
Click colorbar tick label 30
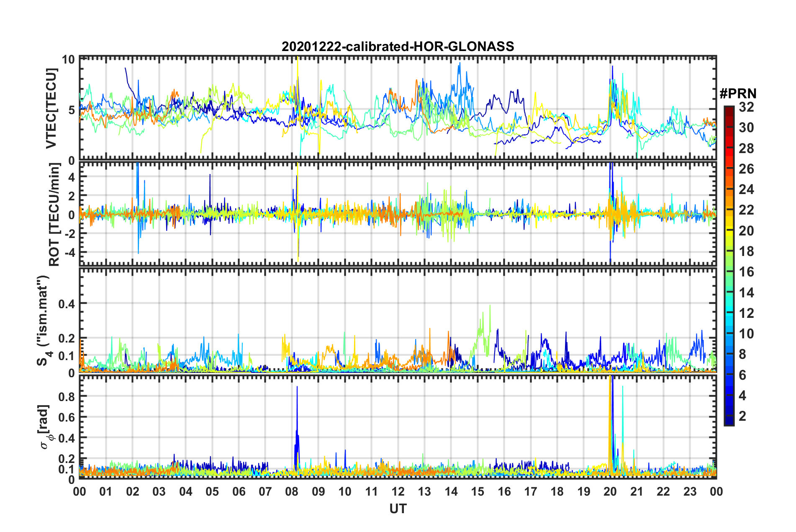(x=746, y=128)
